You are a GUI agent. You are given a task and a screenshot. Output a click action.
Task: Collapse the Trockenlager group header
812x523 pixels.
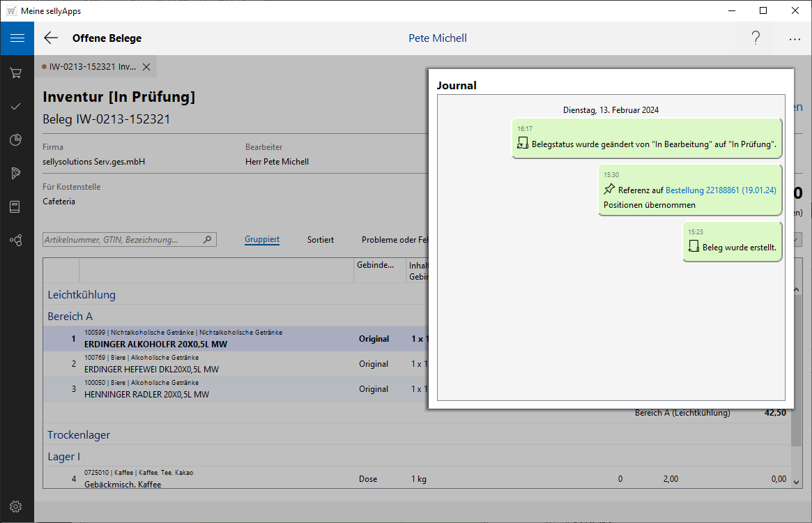(79, 434)
